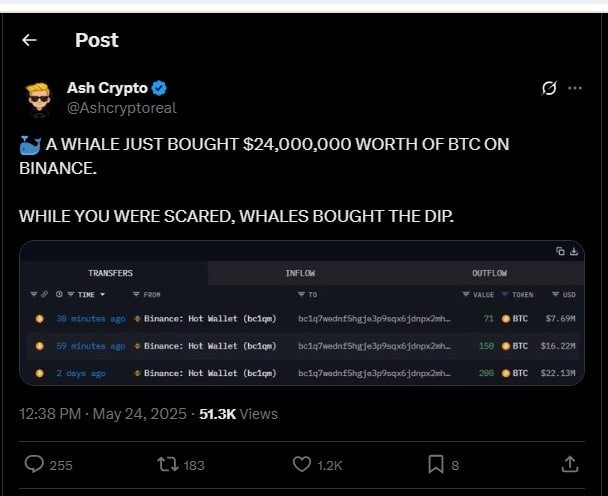Click the share post icon
The width and height of the screenshot is (608, 496).
569,464
